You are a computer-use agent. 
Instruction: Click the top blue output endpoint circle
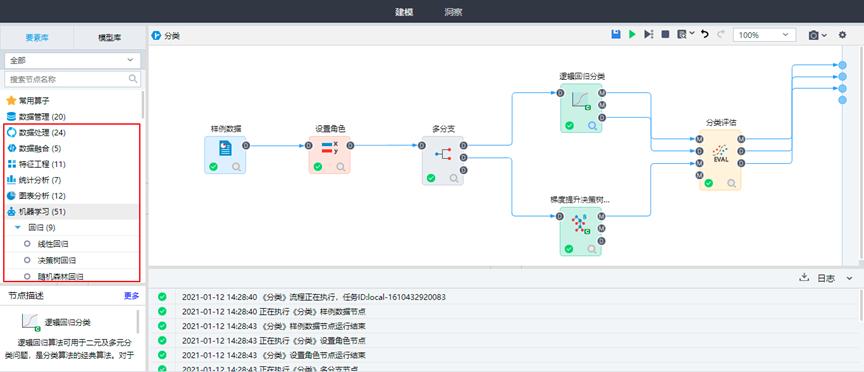click(x=842, y=64)
